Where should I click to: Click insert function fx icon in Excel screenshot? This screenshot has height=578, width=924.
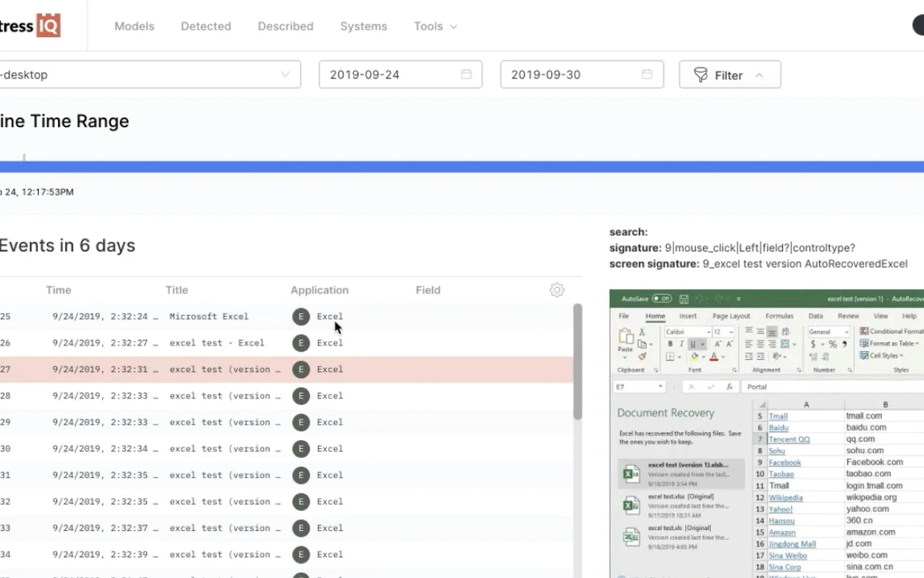(x=730, y=387)
